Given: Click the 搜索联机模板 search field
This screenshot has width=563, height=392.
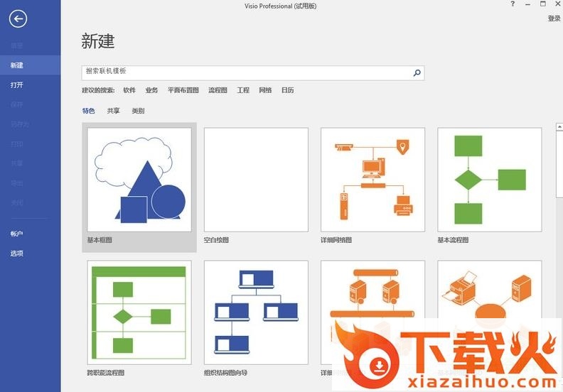Looking at the screenshot, I should click(x=253, y=73).
